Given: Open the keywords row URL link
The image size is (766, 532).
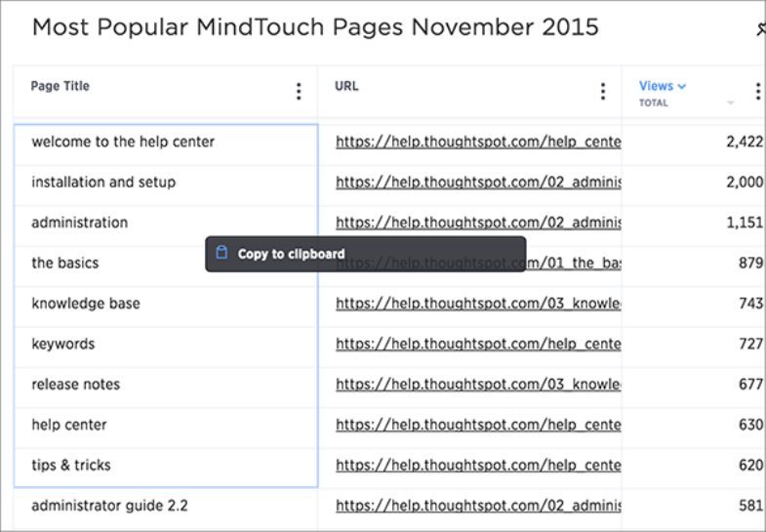Looking at the screenshot, I should pos(478,344).
